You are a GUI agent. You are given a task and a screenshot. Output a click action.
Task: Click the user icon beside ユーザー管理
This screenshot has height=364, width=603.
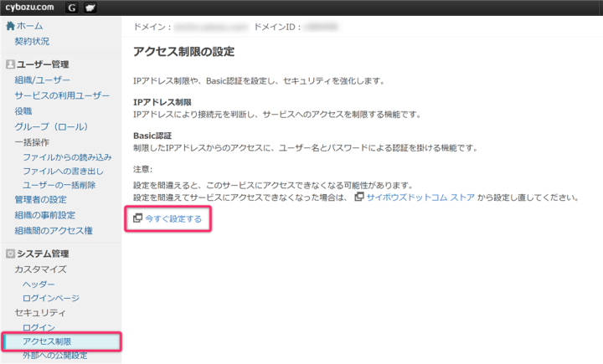[x=10, y=64]
